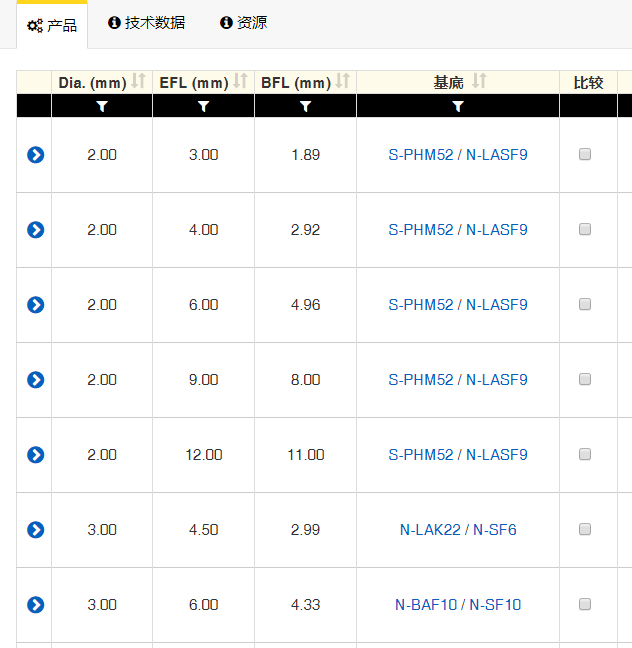632x648 pixels.
Task: Sort by BFL (mm) column arrows
Action: click(x=343, y=81)
